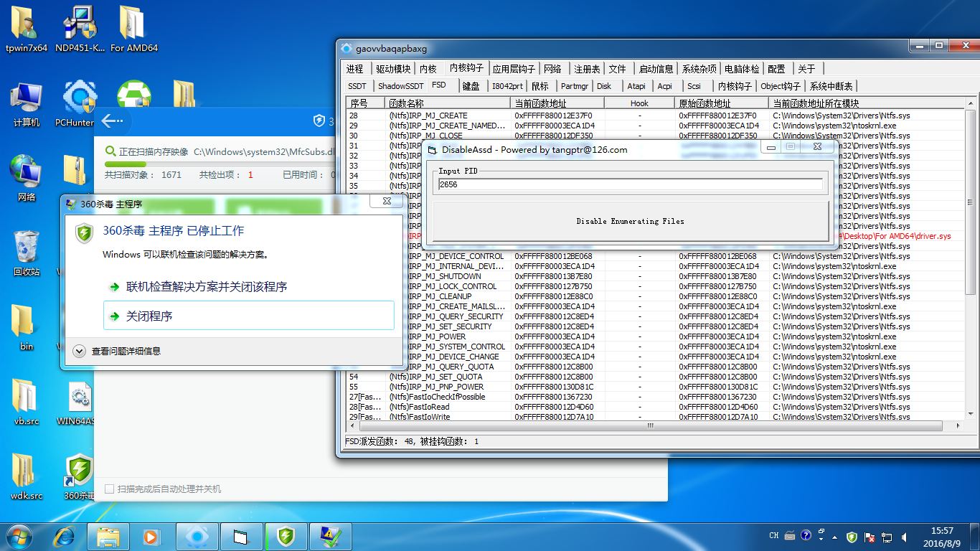
Task: Click the horizontal scrollbar in hook list
Action: click(651, 425)
